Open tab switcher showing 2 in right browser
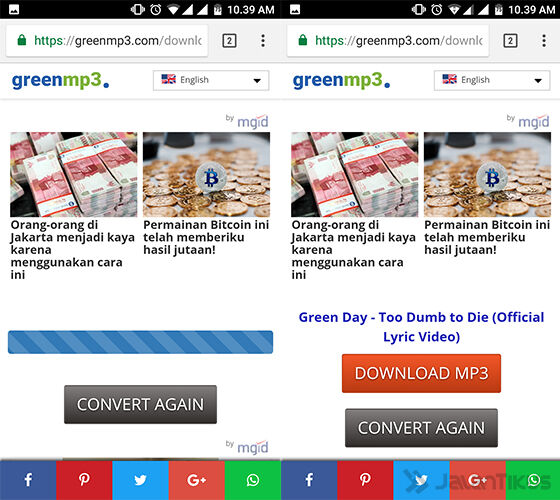 (x=510, y=41)
